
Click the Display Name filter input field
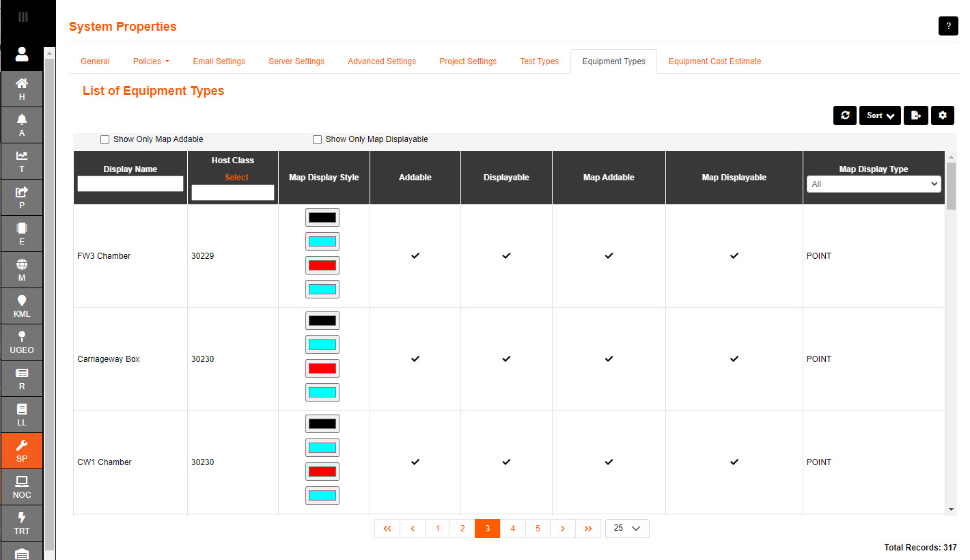pos(130,184)
